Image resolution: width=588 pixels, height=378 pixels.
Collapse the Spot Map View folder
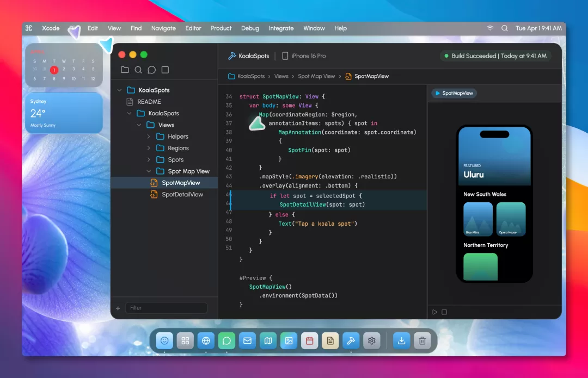(149, 171)
